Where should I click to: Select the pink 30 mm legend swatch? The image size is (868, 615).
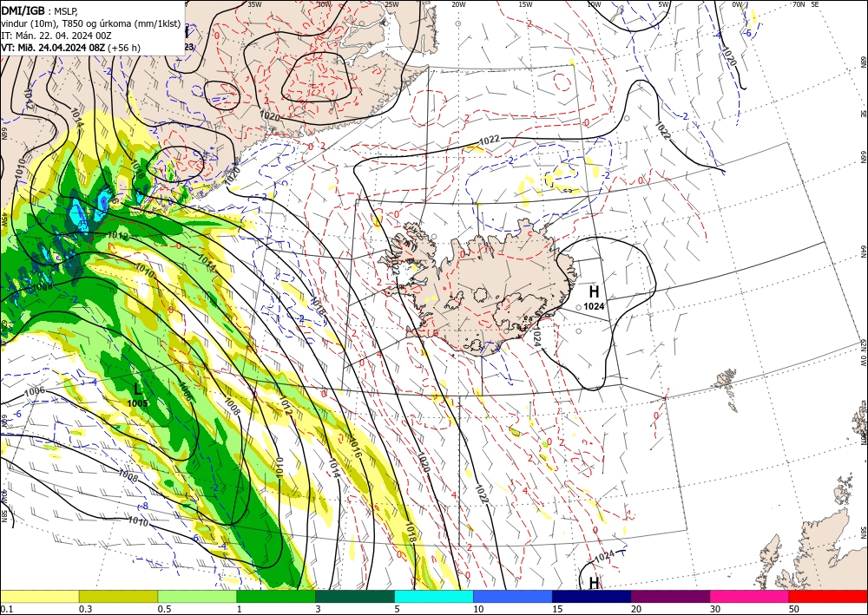coord(750,596)
